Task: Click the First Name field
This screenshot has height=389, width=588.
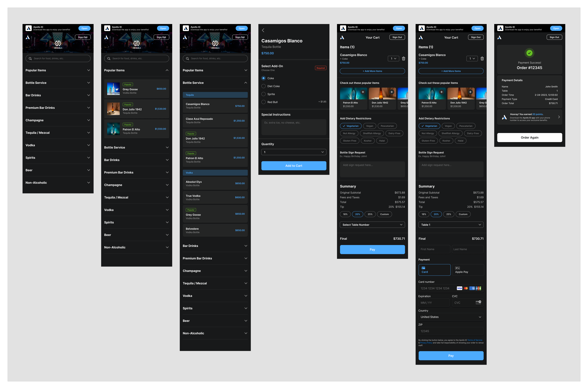Action: click(x=434, y=249)
